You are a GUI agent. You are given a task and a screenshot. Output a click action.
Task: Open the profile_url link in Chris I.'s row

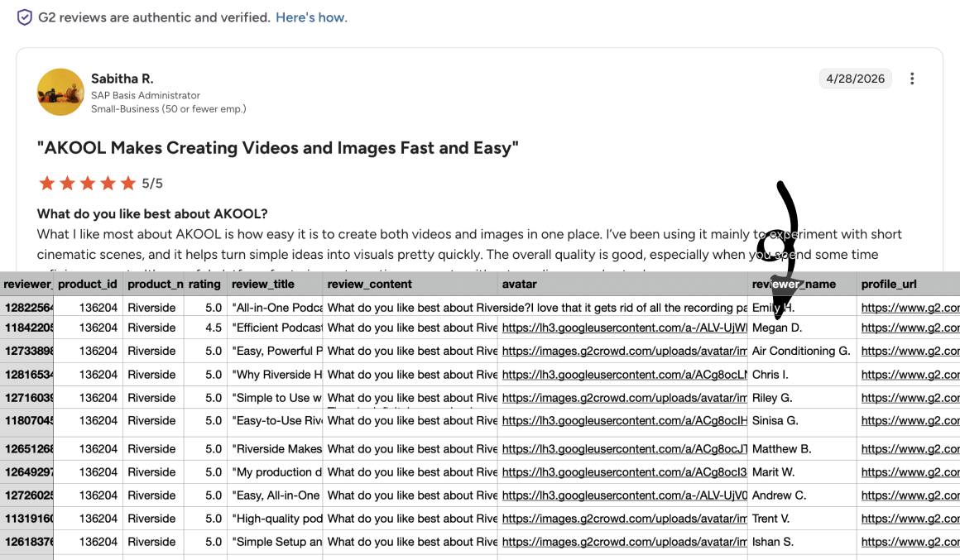click(x=910, y=375)
